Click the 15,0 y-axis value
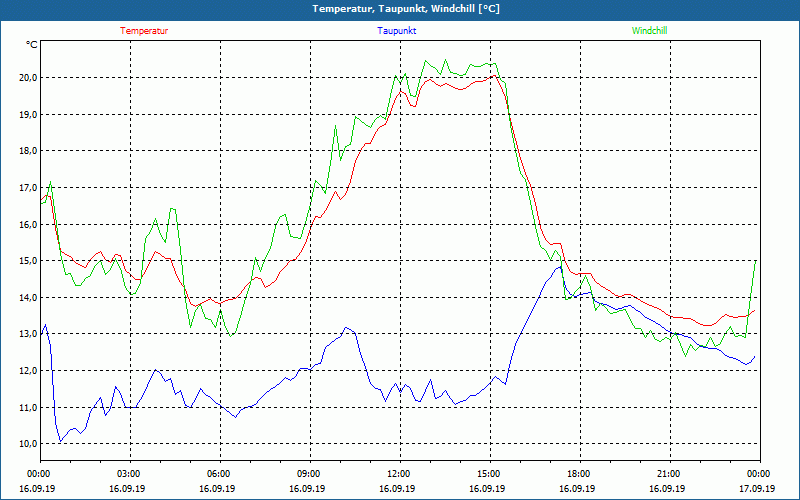 [29, 261]
